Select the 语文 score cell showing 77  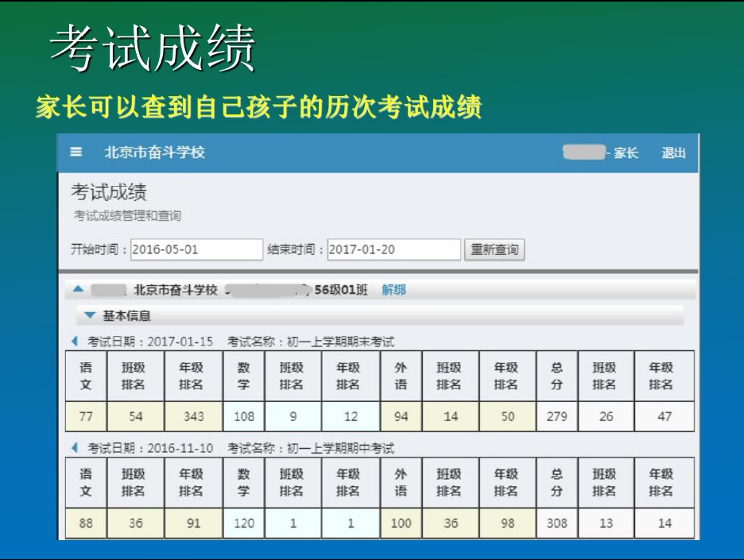(x=86, y=416)
